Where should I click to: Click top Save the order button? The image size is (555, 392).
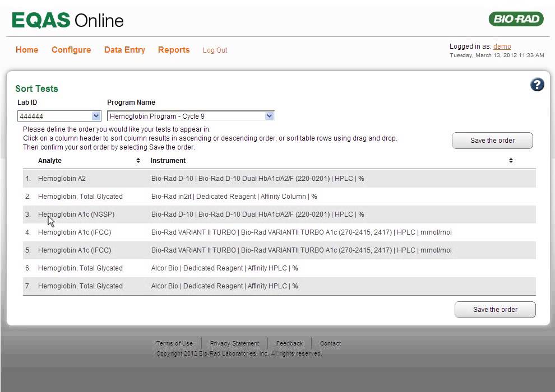click(x=492, y=141)
